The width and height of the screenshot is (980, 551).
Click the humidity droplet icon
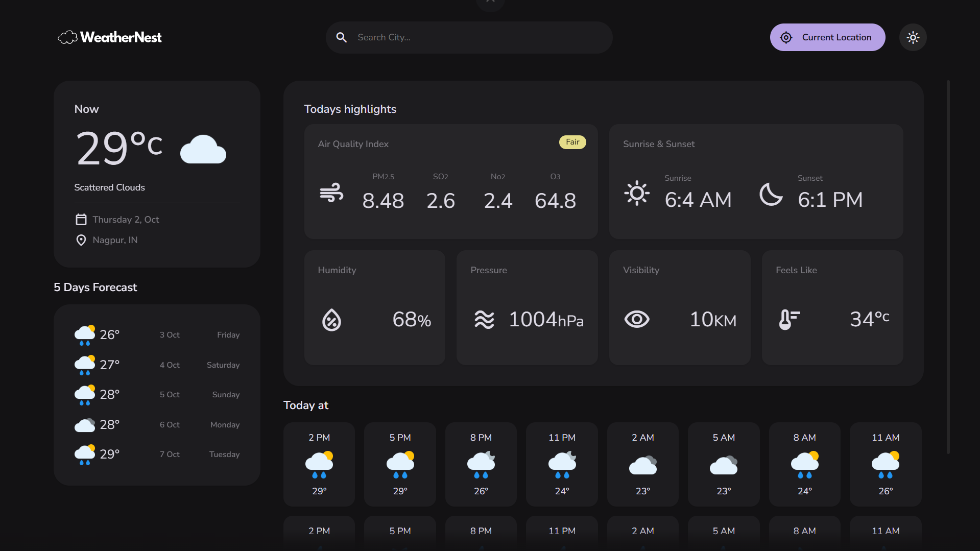click(x=331, y=320)
